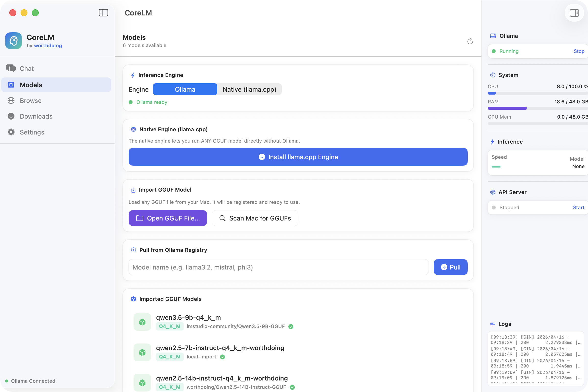Scan Mac for GGUFs

255,218
